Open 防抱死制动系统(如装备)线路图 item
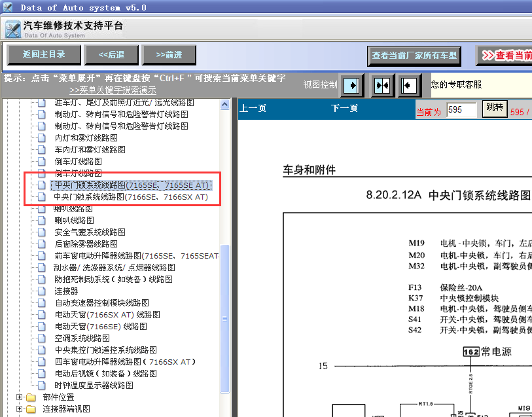Viewport: 532px width, 417px height. 113,280
